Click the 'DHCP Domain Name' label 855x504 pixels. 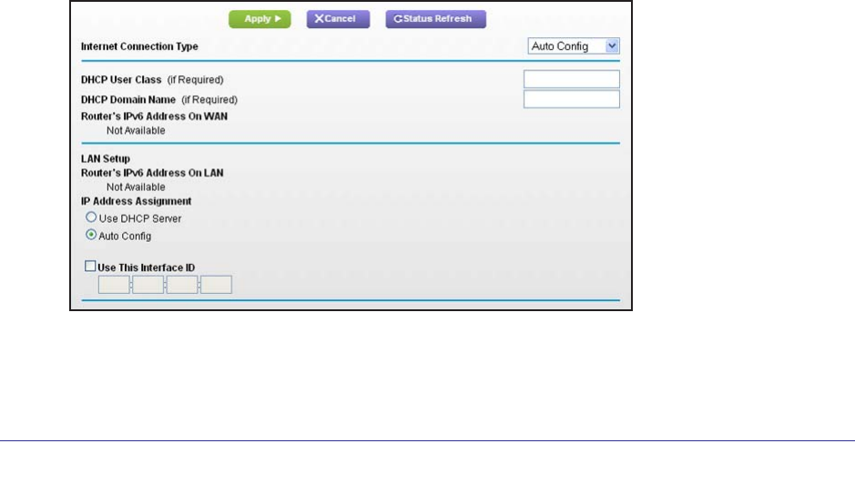(x=128, y=100)
